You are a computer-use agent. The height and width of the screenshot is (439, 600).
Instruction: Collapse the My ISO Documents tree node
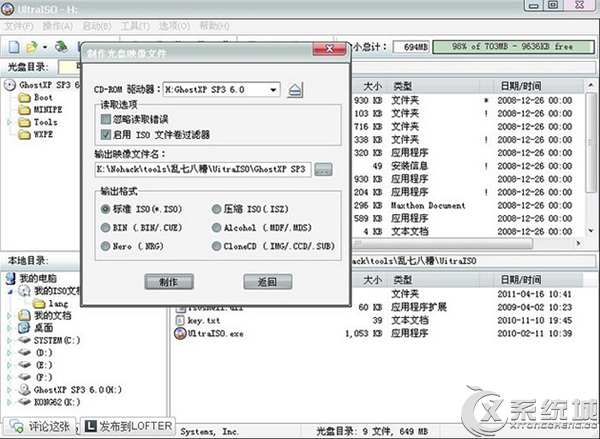pos(10,292)
